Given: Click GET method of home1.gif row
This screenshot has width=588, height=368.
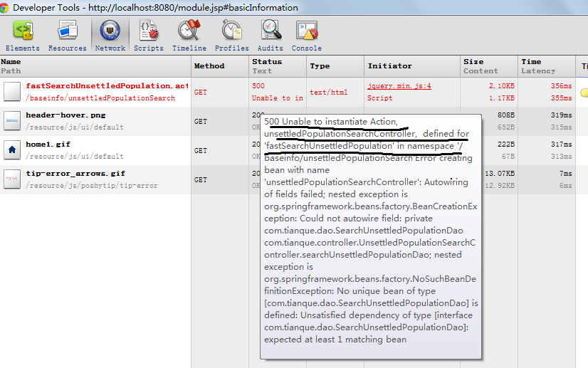Looking at the screenshot, I should [201, 151].
